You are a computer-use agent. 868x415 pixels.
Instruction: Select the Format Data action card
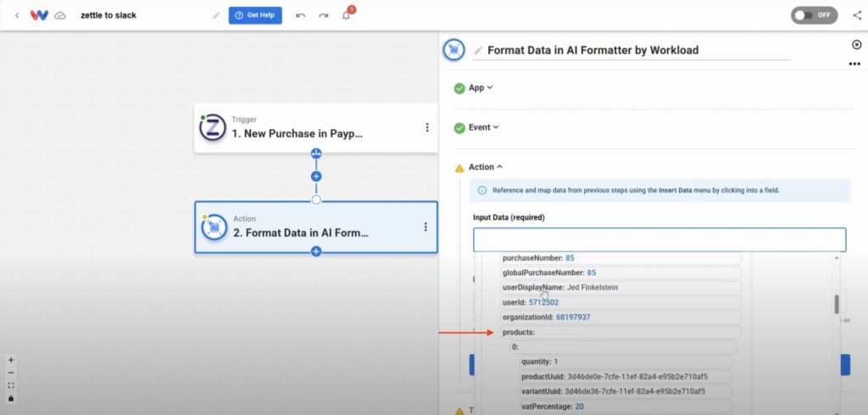[315, 227]
